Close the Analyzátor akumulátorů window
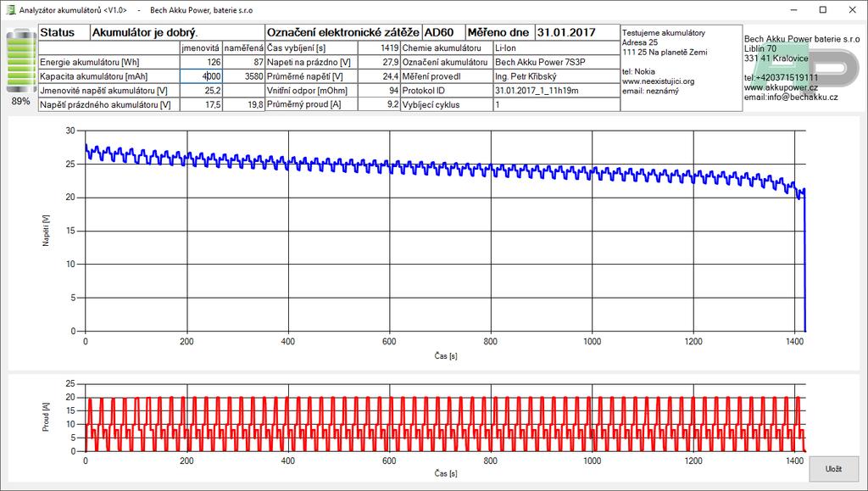The width and height of the screenshot is (868, 491). (853, 10)
